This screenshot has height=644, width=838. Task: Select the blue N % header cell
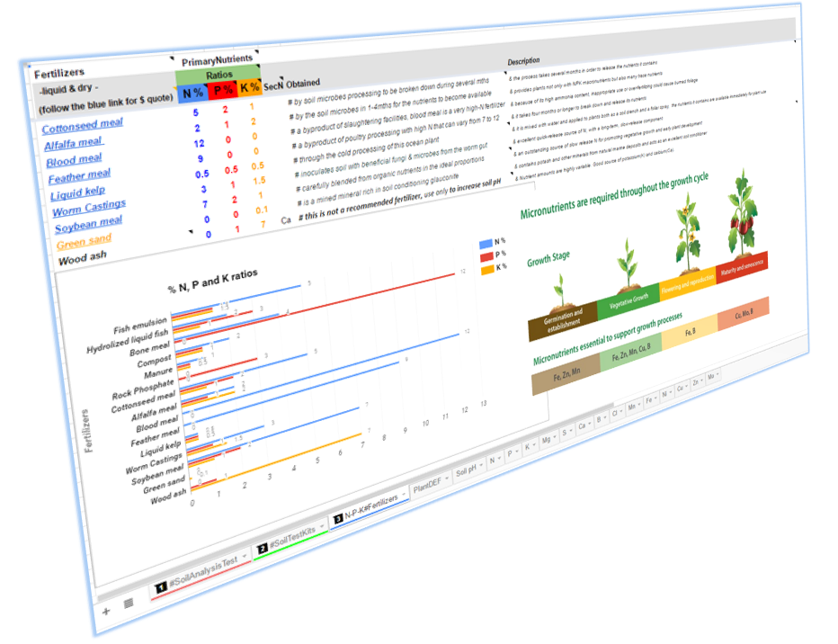(x=192, y=93)
